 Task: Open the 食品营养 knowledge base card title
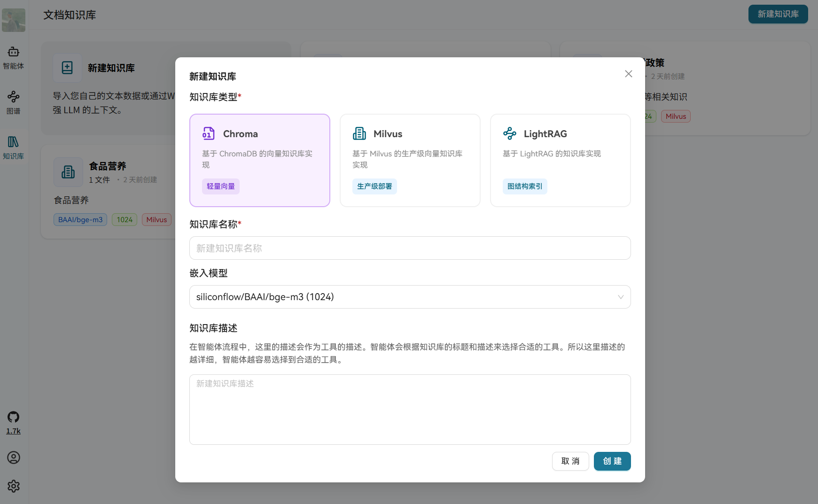(108, 166)
